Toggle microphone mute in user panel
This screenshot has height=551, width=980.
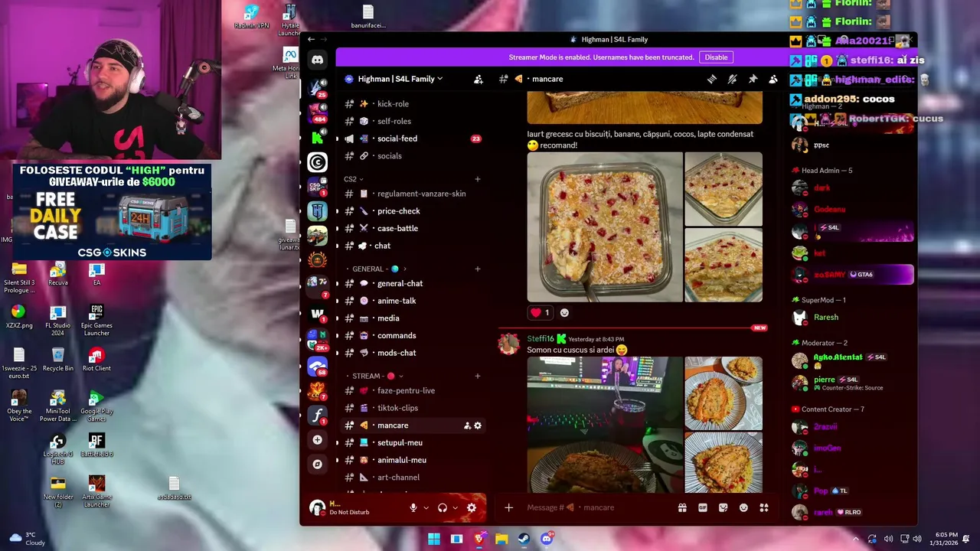point(413,507)
